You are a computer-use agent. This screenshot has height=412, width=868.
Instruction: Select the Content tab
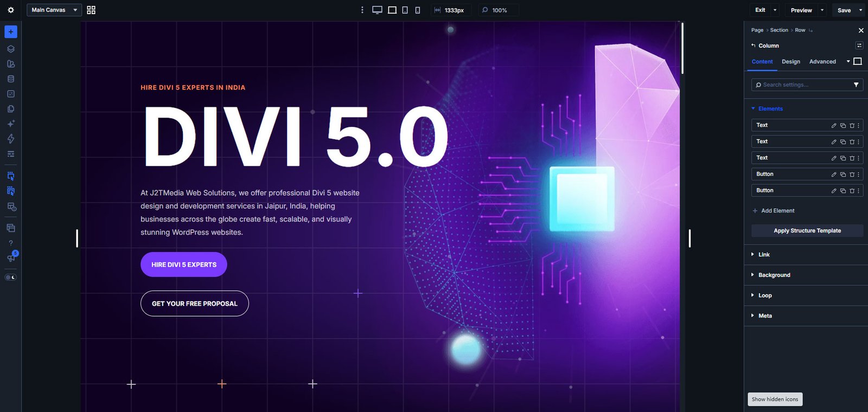point(762,62)
